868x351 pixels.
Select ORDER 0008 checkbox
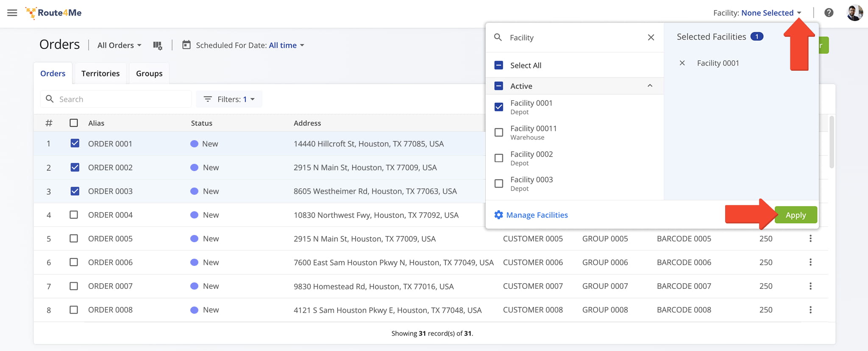pos(74,310)
